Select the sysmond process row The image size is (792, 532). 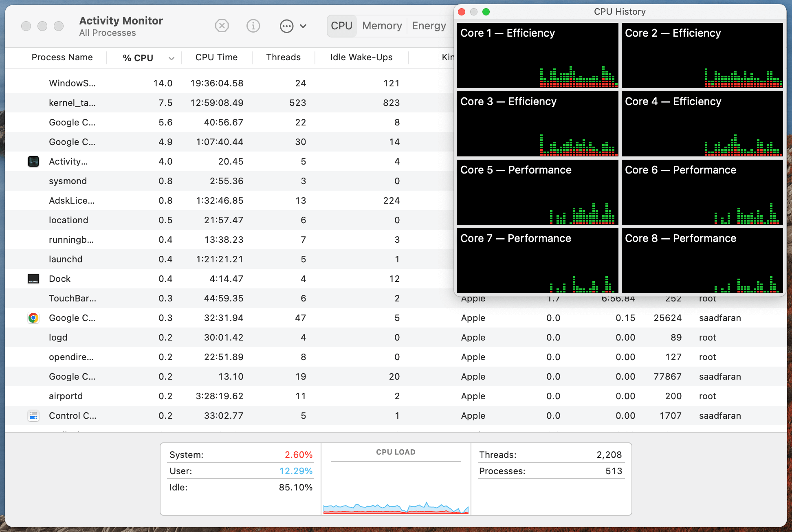pyautogui.click(x=229, y=181)
